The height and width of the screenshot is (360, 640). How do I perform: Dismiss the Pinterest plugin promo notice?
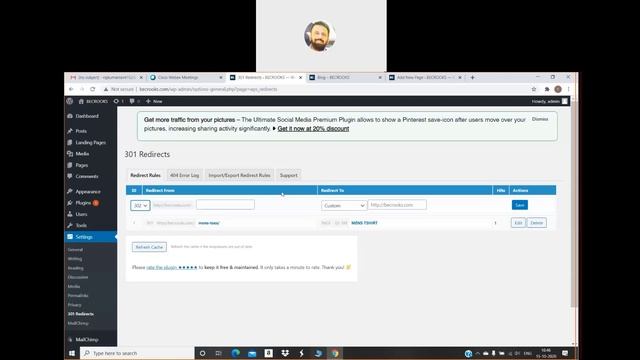pyautogui.click(x=540, y=119)
